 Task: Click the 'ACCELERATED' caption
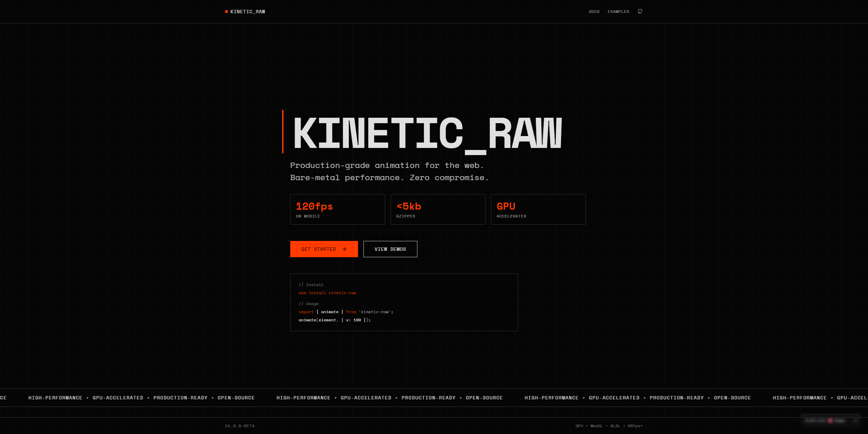click(x=511, y=216)
